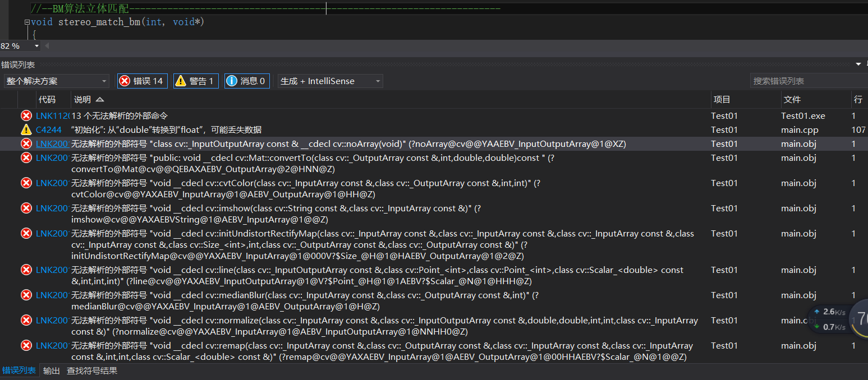Click the BM算法立体匹配 comment line
868x380 pixels.
pos(265,8)
